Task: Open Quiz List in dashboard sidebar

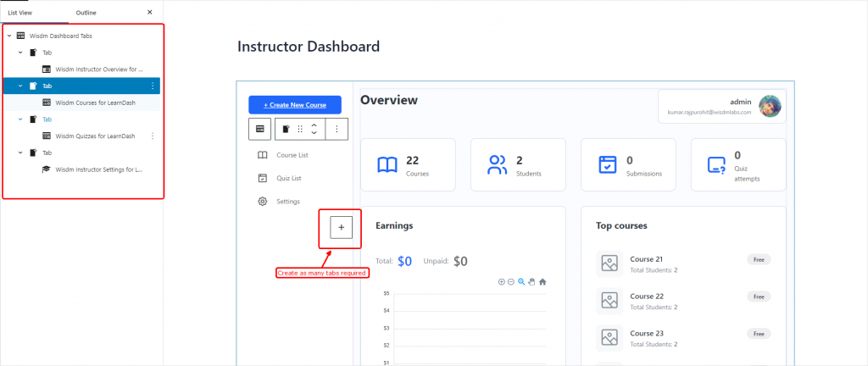Action: (289, 178)
